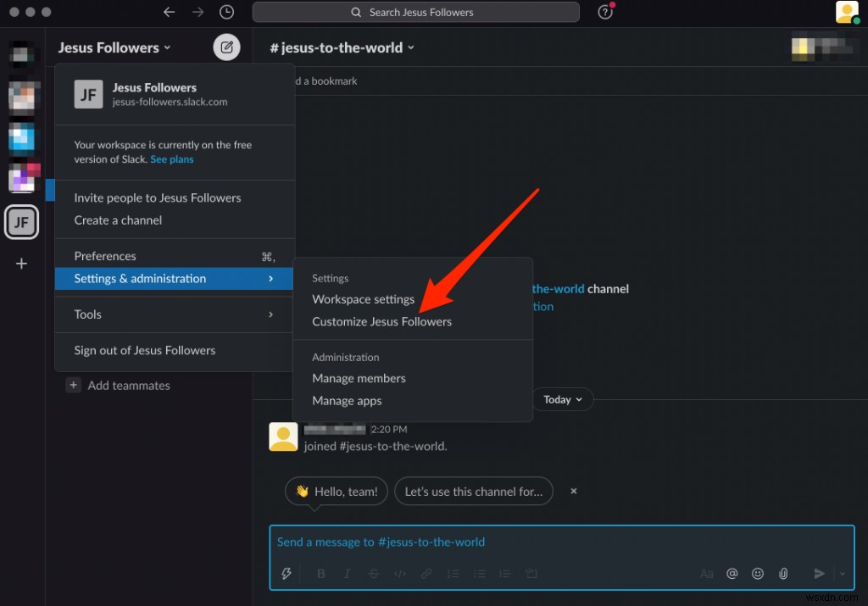Image resolution: width=868 pixels, height=606 pixels.
Task: Click the compose new message icon
Action: coord(226,47)
